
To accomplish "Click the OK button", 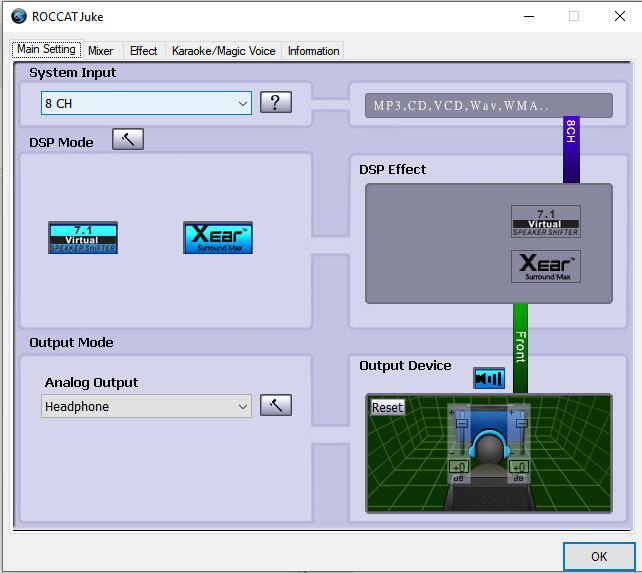I will pos(599,557).
